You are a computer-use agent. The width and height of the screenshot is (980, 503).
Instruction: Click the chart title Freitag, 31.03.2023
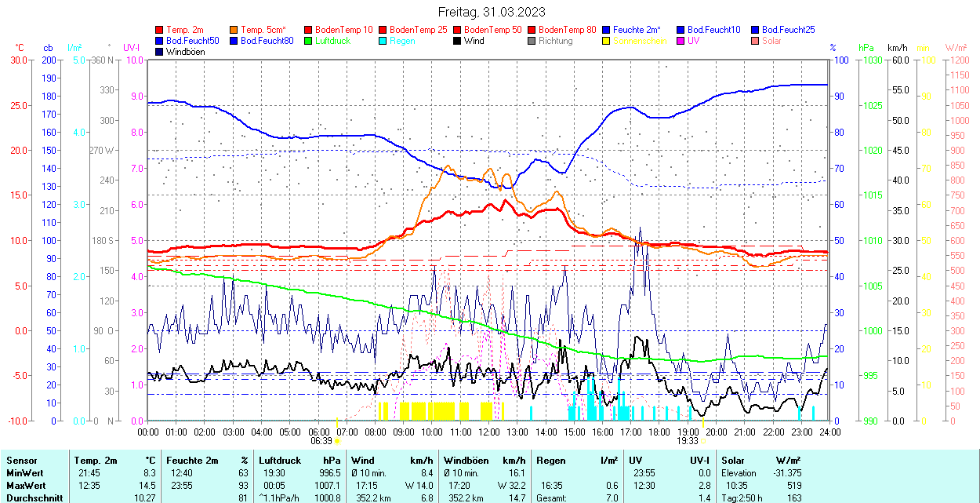pos(491,12)
